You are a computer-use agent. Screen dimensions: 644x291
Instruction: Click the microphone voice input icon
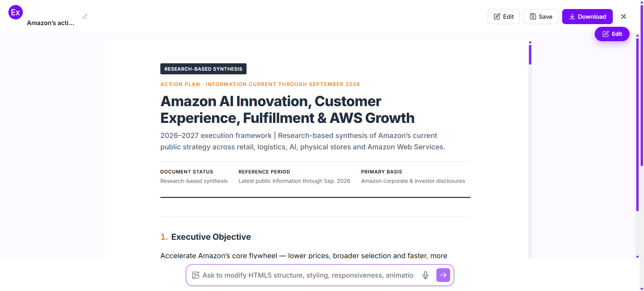point(425,275)
